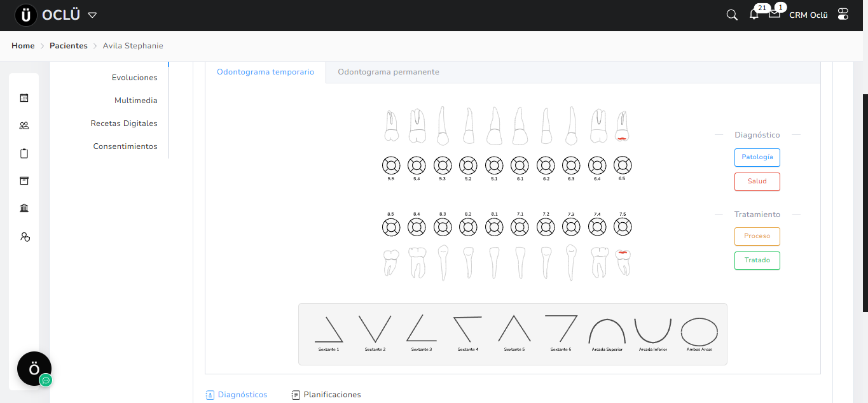Image resolution: width=868 pixels, height=403 pixels.
Task: Open the mail inbox icon
Action: click(x=774, y=13)
